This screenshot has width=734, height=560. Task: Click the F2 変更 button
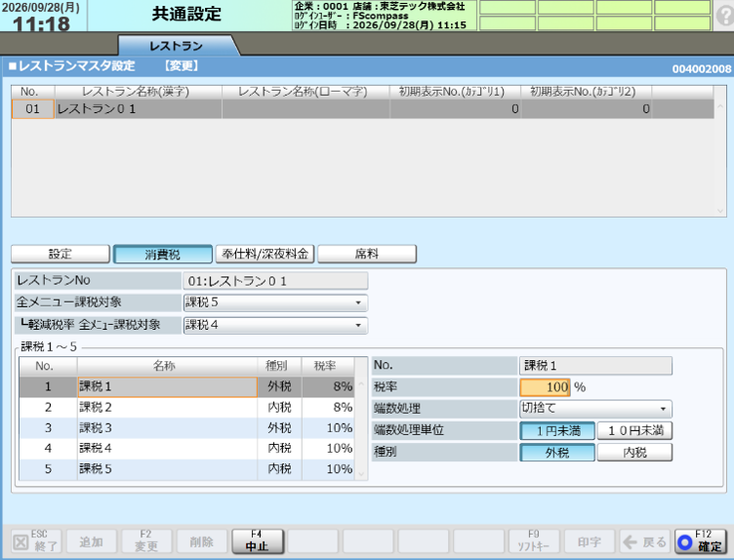[x=146, y=541]
